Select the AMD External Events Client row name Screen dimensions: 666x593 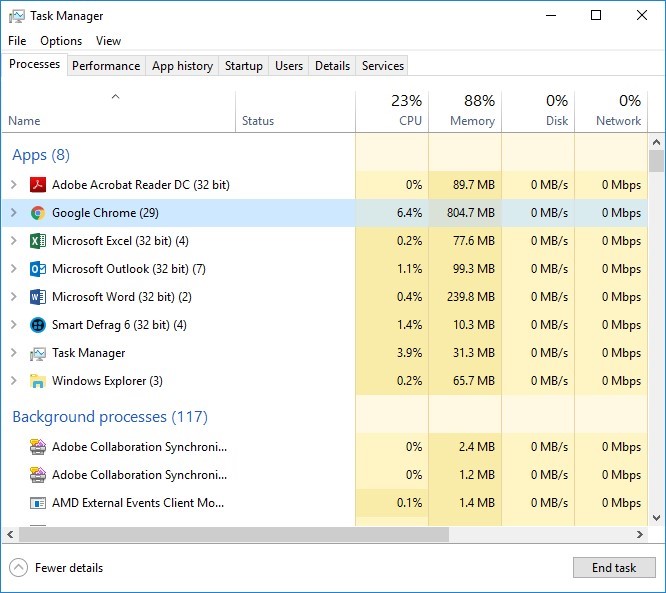pos(138,503)
